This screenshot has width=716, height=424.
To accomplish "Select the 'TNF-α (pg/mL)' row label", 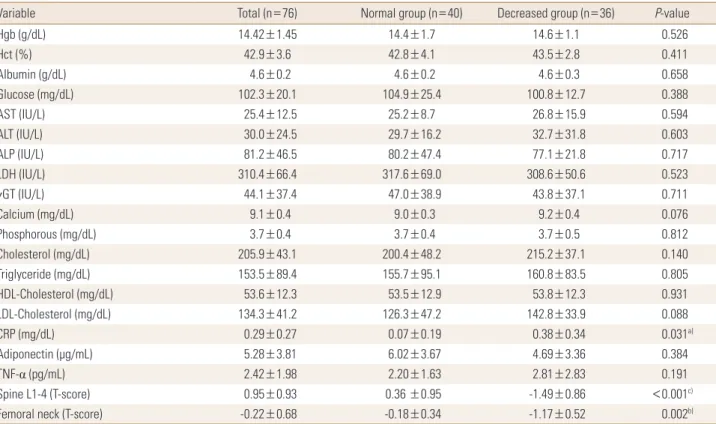I will (x=32, y=374).
